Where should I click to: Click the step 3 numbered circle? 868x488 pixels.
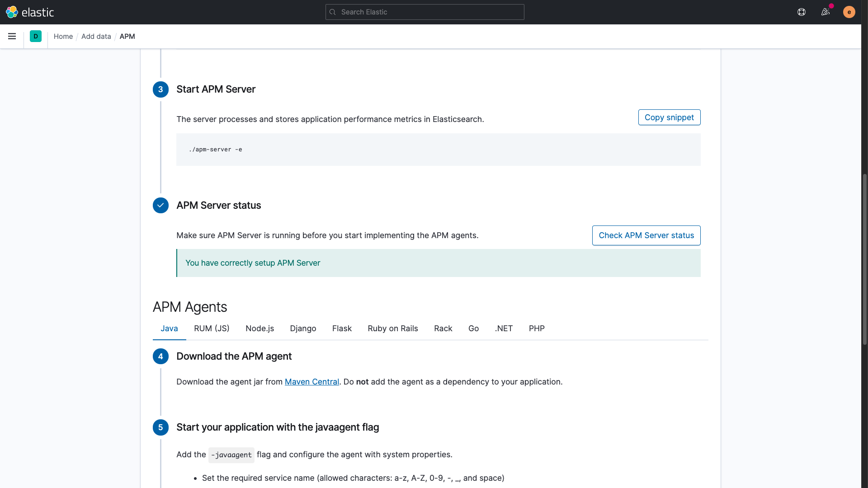tap(160, 89)
